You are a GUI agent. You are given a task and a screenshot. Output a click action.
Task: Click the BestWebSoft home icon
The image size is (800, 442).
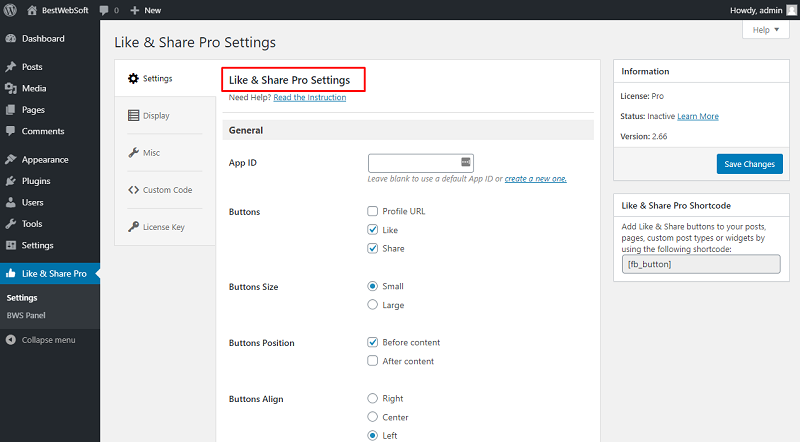click(x=32, y=10)
